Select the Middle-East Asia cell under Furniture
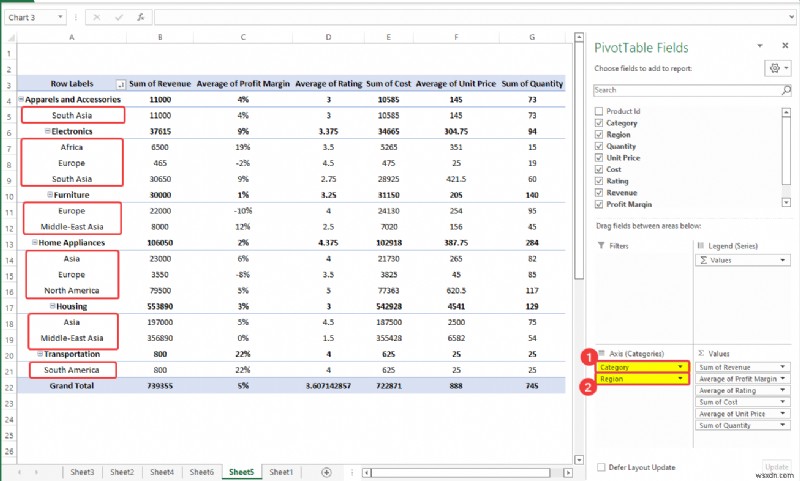 (x=72, y=226)
